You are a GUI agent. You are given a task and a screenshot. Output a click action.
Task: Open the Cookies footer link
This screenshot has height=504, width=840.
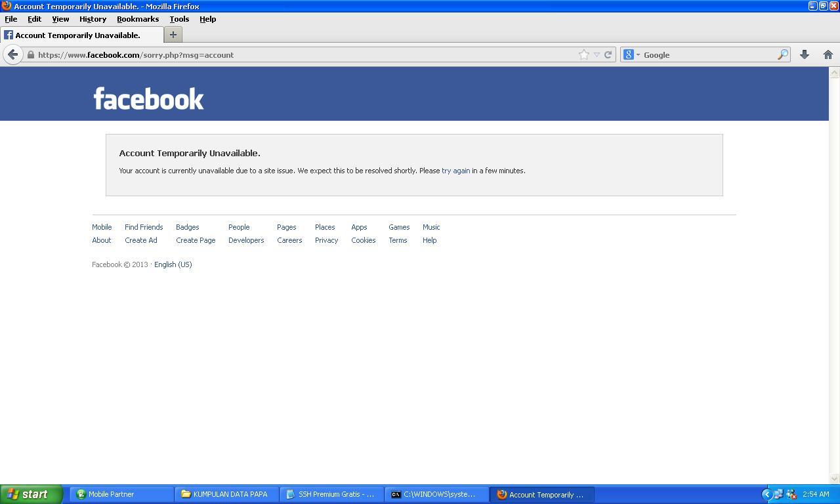pyautogui.click(x=364, y=240)
